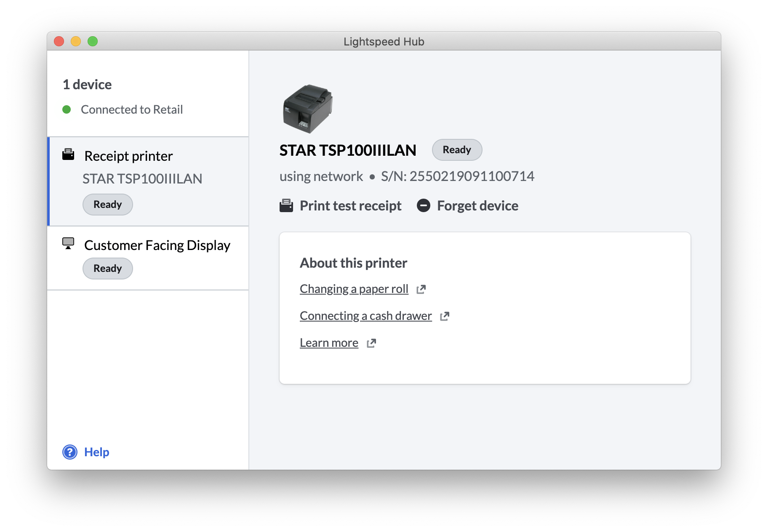Click the receipt printer icon in sidebar
Screen dimensions: 768x532
(68, 154)
